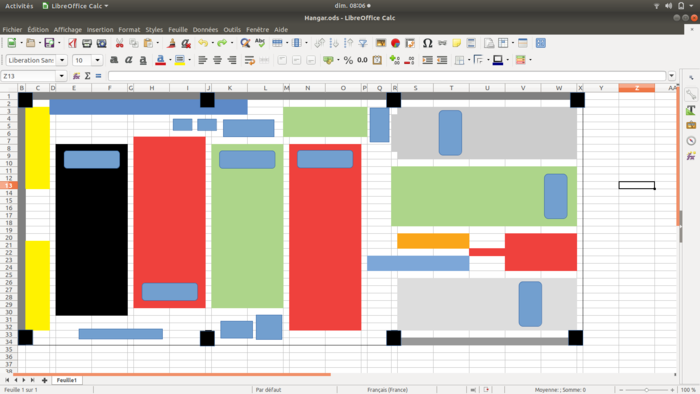Open the font name dropdown

(62, 60)
